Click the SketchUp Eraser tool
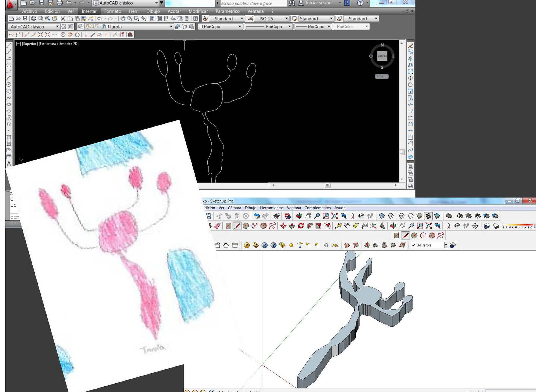Viewport: 536px width, 392px height. pyautogui.click(x=218, y=226)
